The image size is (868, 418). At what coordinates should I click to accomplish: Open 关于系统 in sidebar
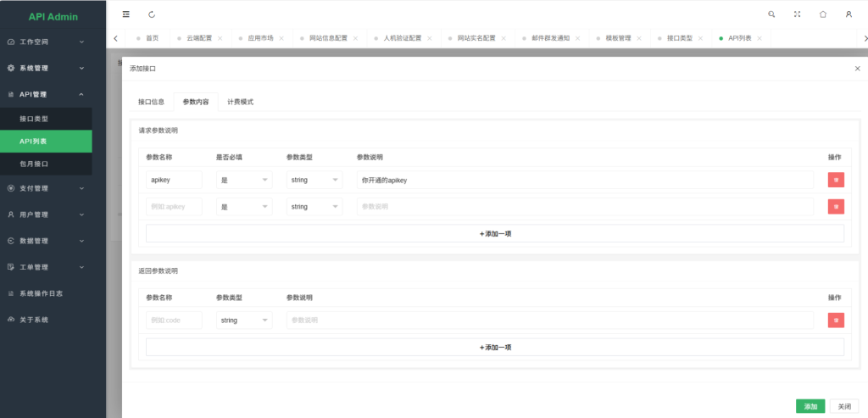tap(46, 320)
